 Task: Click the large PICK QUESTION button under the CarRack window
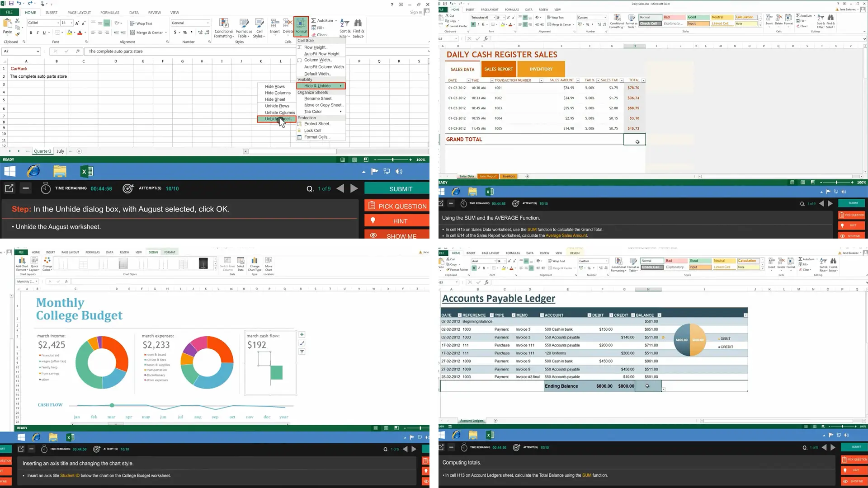point(397,206)
